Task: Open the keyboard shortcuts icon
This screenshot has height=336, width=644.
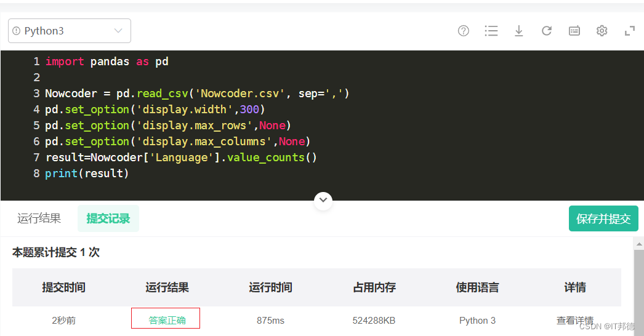Action: click(x=574, y=31)
